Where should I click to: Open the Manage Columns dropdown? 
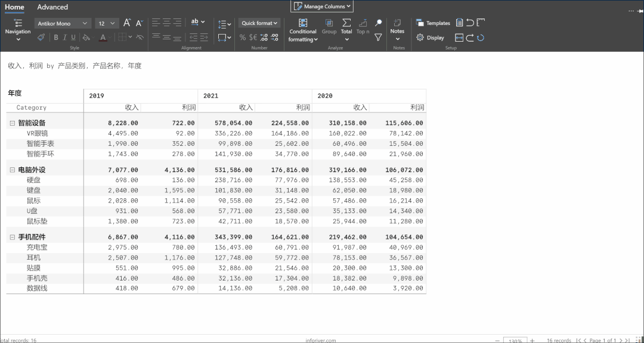click(x=322, y=6)
